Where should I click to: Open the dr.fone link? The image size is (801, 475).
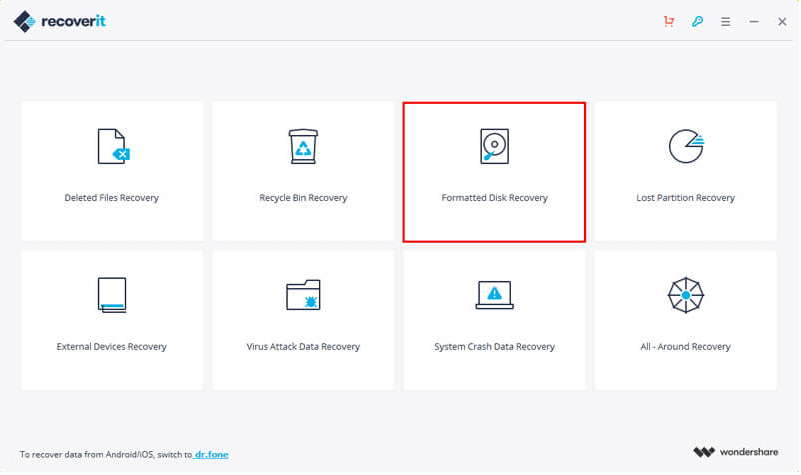point(211,455)
